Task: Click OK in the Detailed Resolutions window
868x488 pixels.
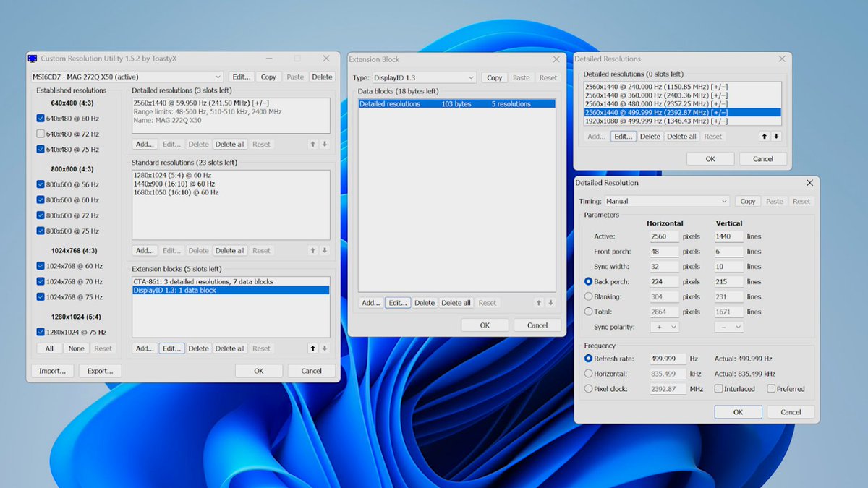Action: click(x=710, y=158)
